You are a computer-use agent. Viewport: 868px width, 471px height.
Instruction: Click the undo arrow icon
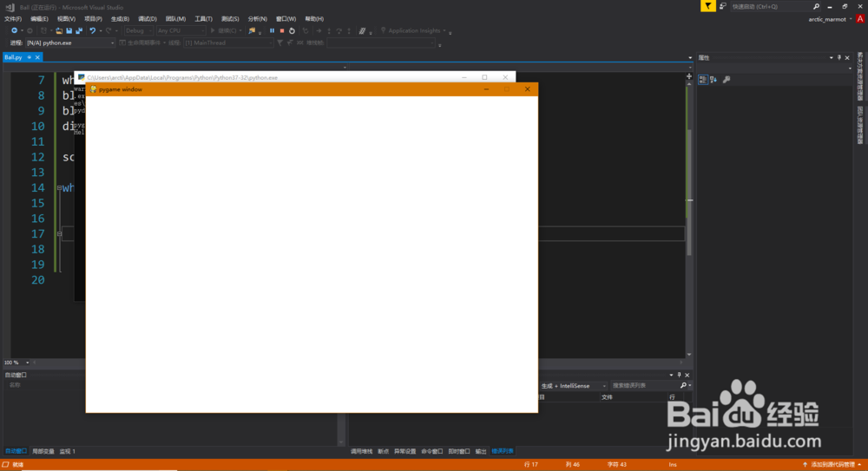coord(93,30)
